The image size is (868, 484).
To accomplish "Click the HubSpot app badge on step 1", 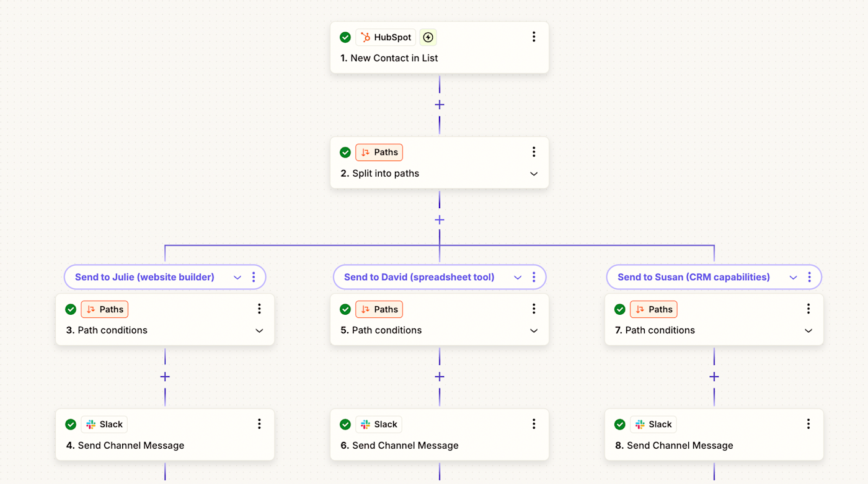I will 386,37.
